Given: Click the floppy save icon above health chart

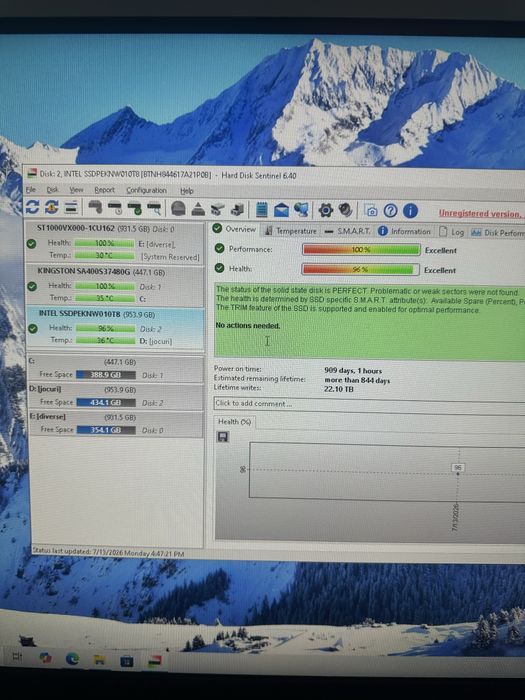Looking at the screenshot, I should (x=222, y=437).
